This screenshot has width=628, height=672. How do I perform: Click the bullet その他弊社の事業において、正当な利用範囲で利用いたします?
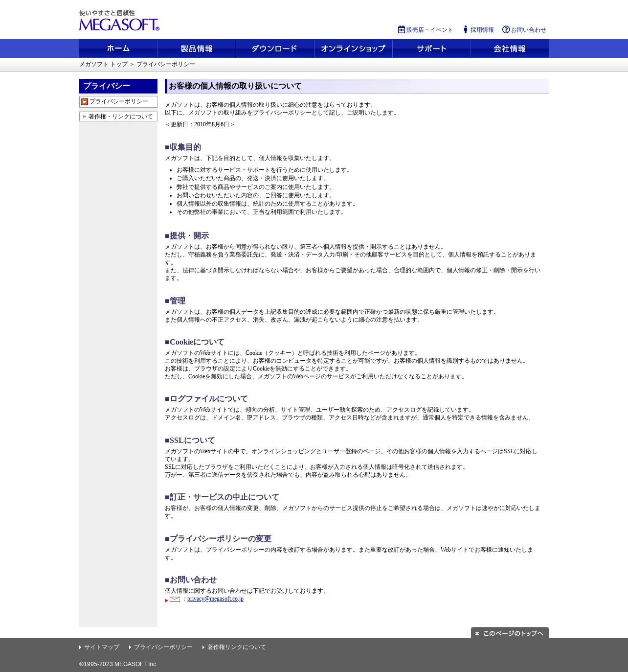pyautogui.click(x=261, y=212)
